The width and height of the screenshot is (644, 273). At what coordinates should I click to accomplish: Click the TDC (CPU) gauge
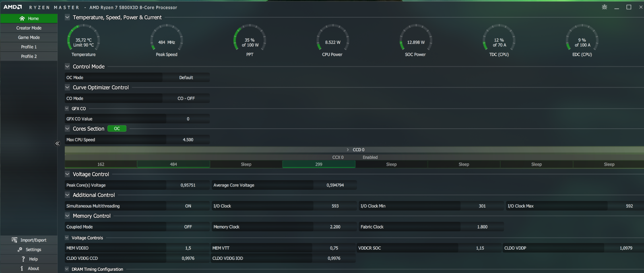(x=499, y=41)
